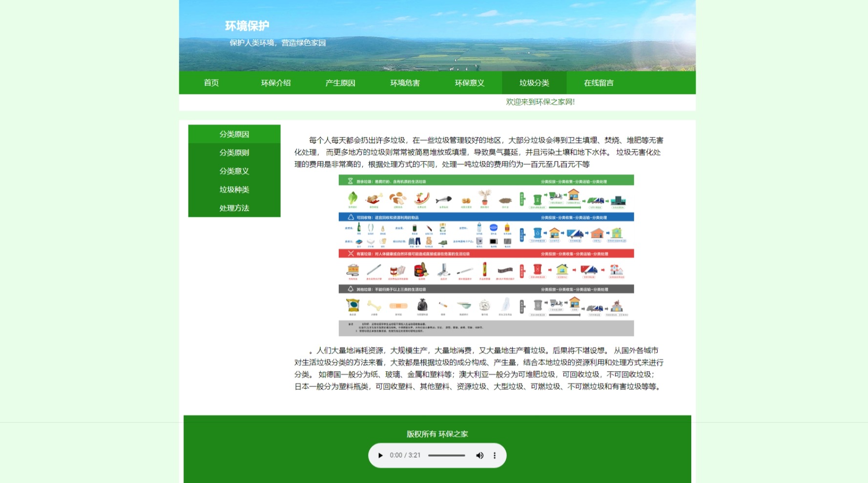
Task: Open the 在线留言 page
Action: click(599, 83)
